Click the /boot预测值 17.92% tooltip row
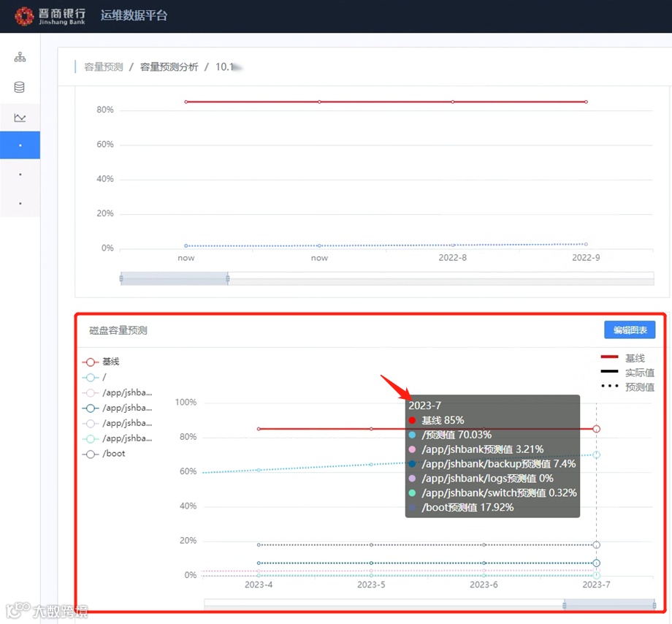Screen dimensions: 672x624 [x=461, y=507]
